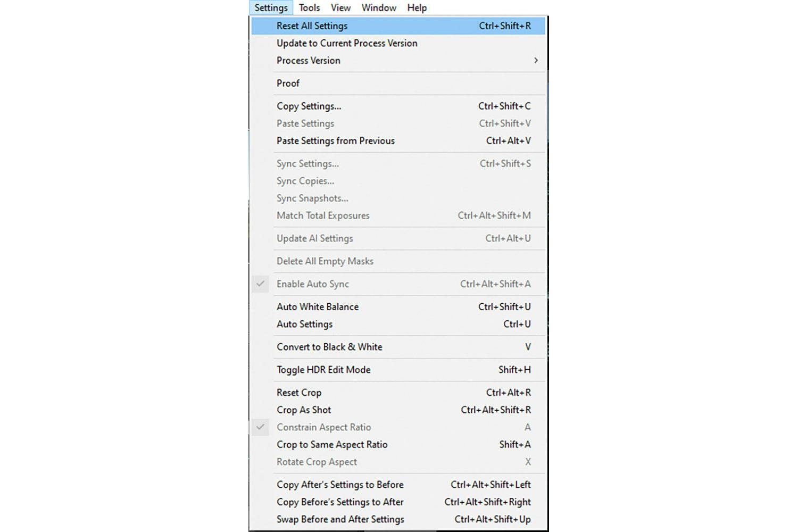
Task: Select Paste Settings from Previous
Action: click(335, 141)
